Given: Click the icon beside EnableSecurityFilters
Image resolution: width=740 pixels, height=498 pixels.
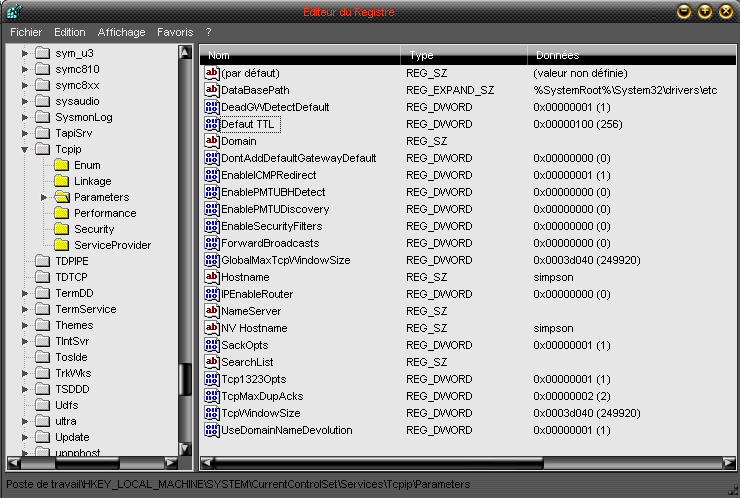Looking at the screenshot, I should pyautogui.click(x=211, y=226).
